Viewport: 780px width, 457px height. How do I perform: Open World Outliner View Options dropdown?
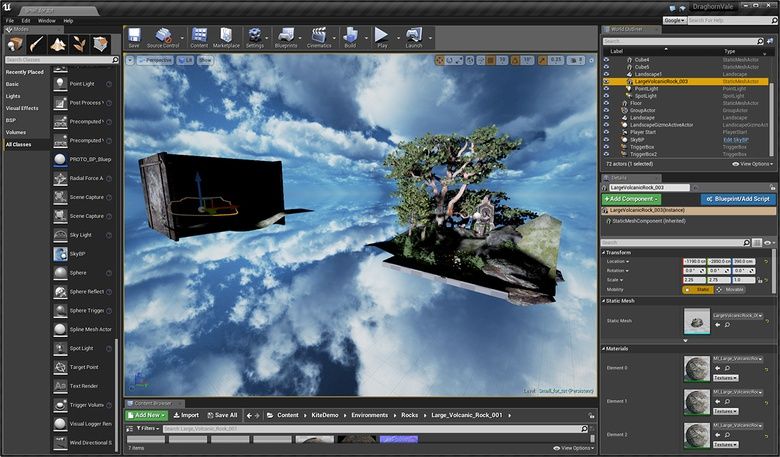coord(753,164)
